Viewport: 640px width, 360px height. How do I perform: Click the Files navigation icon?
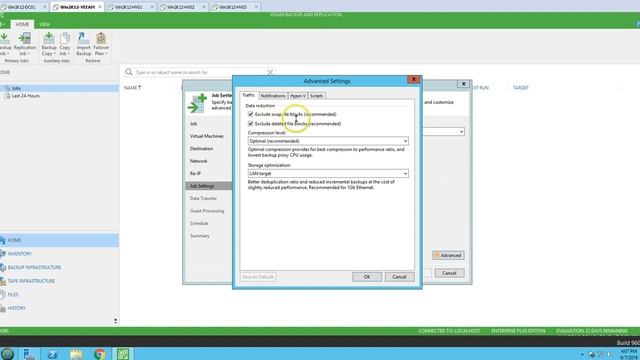3,294
